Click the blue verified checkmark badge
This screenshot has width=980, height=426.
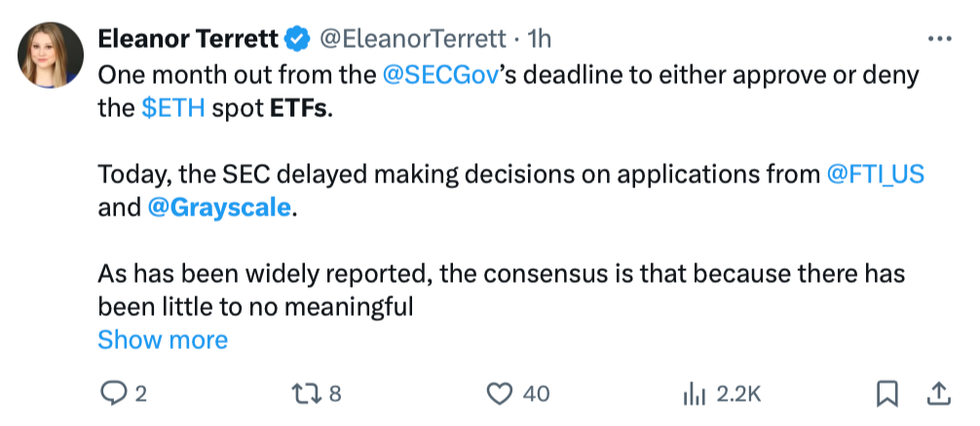tap(296, 39)
